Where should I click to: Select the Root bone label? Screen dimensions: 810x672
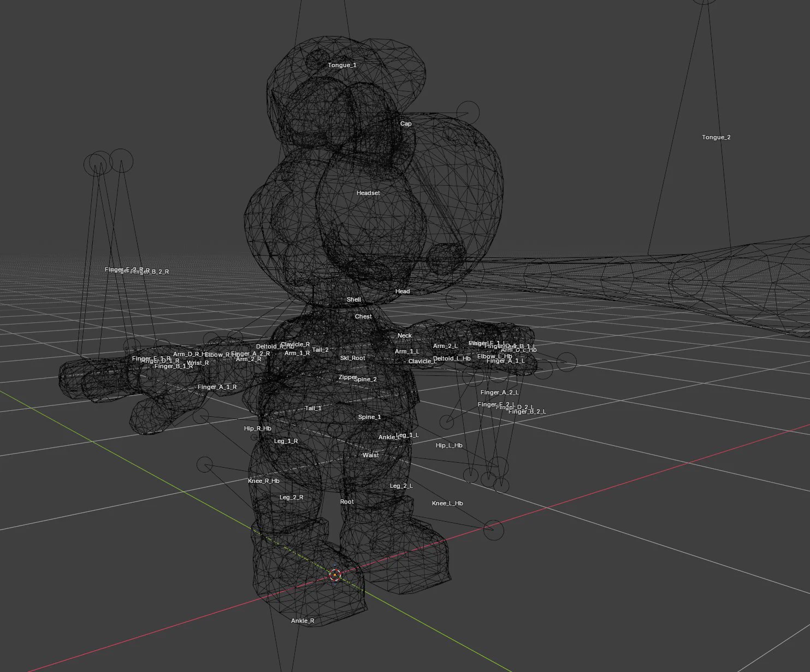click(x=347, y=502)
